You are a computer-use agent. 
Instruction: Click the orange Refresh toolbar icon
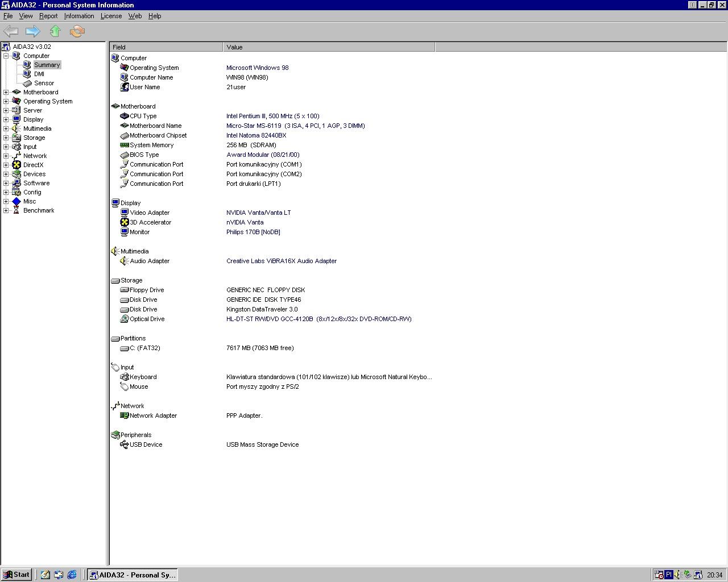click(x=77, y=31)
